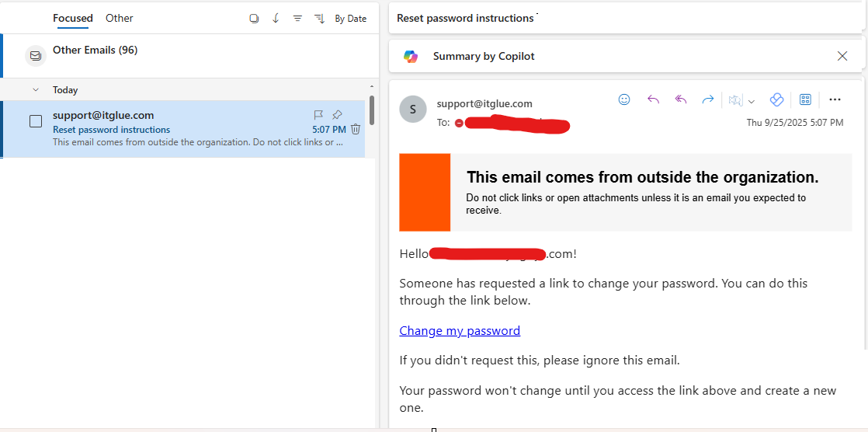Pin the support@itglue.com message
The height and width of the screenshot is (432, 868).
pos(337,115)
